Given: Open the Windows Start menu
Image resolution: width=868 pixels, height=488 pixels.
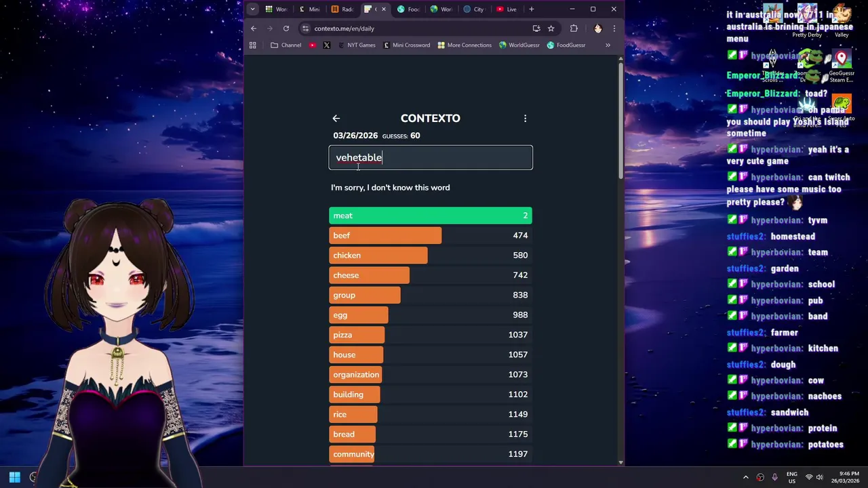Looking at the screenshot, I should [x=14, y=477].
